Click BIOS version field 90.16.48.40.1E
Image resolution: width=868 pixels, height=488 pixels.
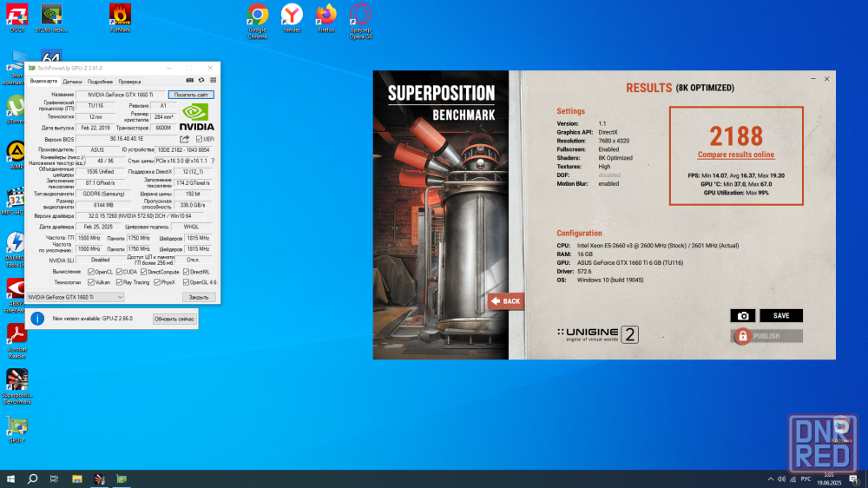pos(127,139)
